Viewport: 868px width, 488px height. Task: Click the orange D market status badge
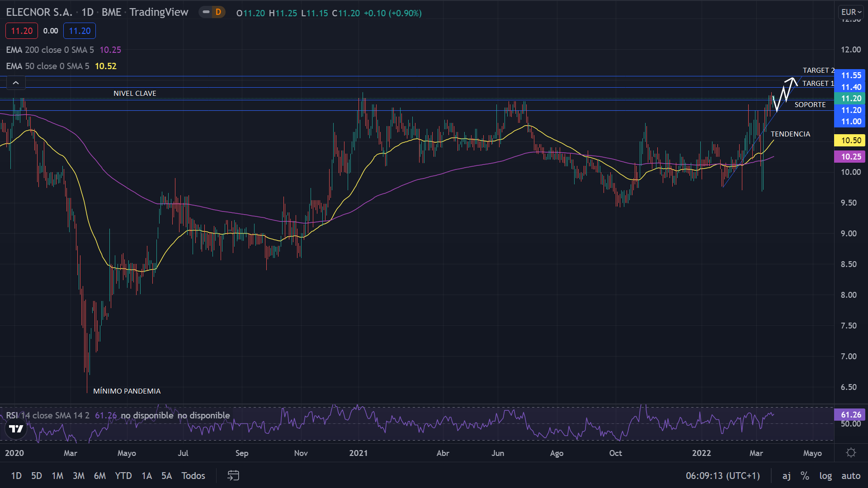218,12
